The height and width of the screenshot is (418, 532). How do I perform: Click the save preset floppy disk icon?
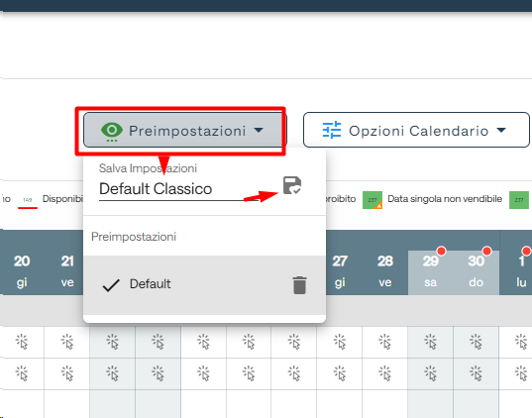tap(292, 185)
